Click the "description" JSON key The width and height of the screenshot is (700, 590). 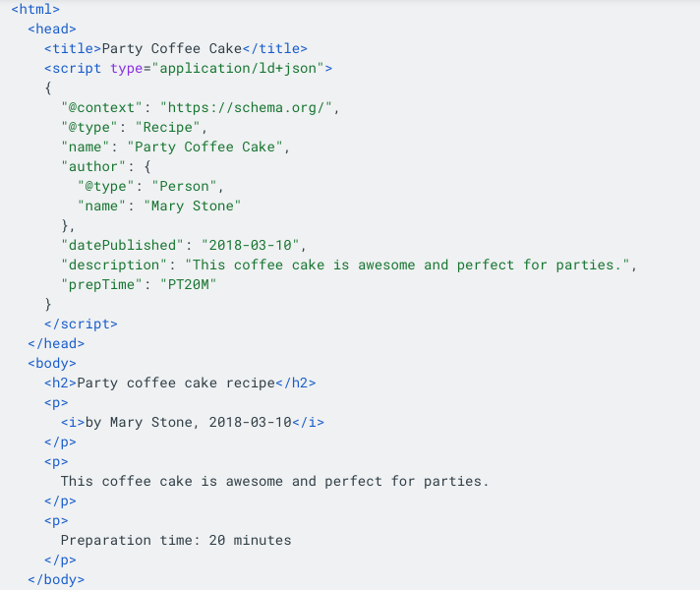(114, 265)
